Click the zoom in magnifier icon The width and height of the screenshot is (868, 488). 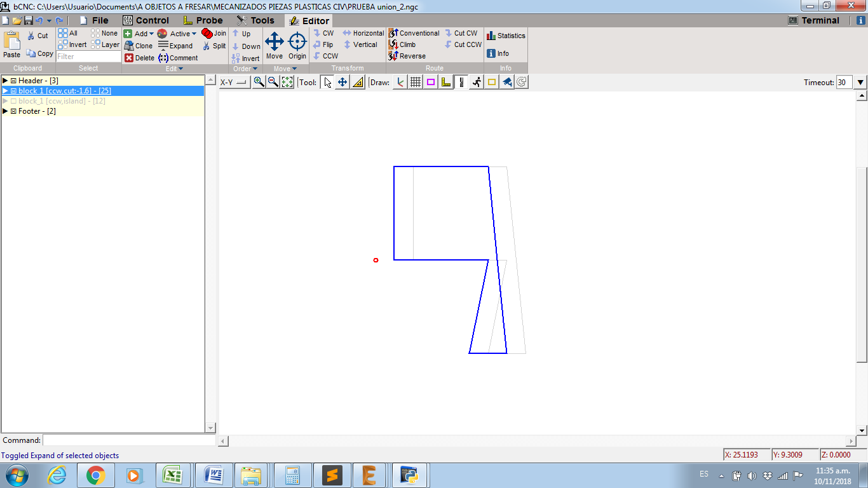point(259,82)
